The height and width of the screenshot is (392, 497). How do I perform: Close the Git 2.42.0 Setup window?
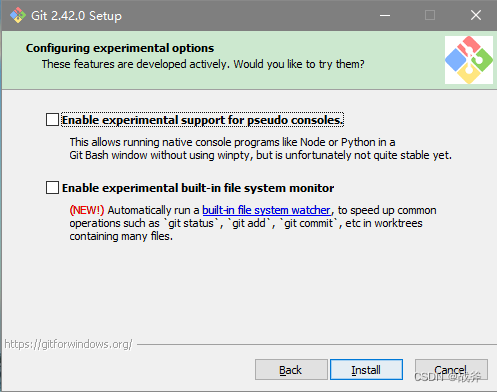[476, 15]
